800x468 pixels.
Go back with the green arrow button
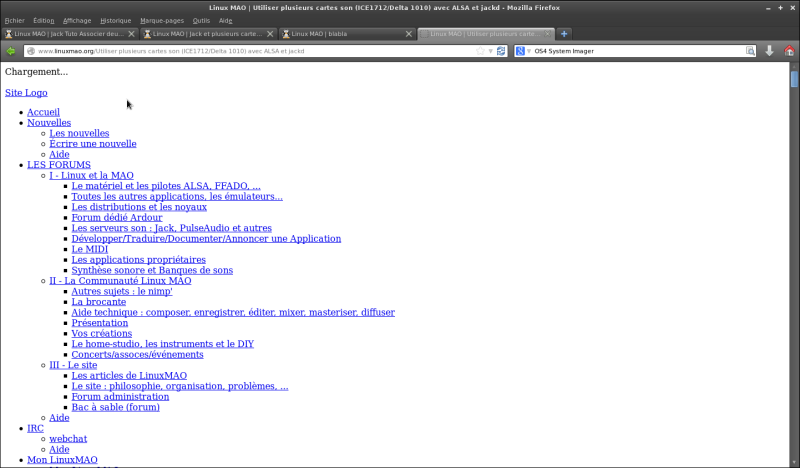click(x=10, y=51)
